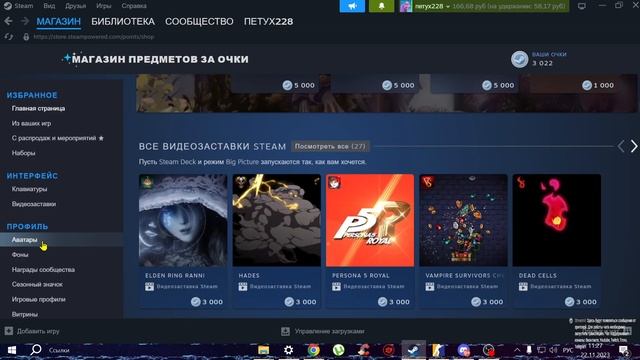Reload the page with the refresh icon
The height and width of the screenshot is (360, 640).
(x=9, y=37)
